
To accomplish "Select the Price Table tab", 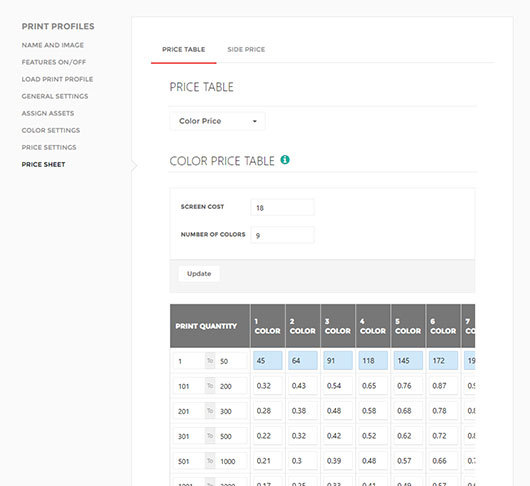I will pos(184,49).
